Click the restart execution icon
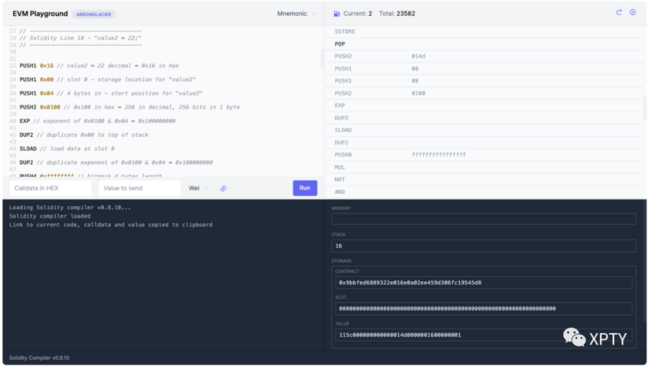Screen dimensions: 648x366 click(x=619, y=12)
